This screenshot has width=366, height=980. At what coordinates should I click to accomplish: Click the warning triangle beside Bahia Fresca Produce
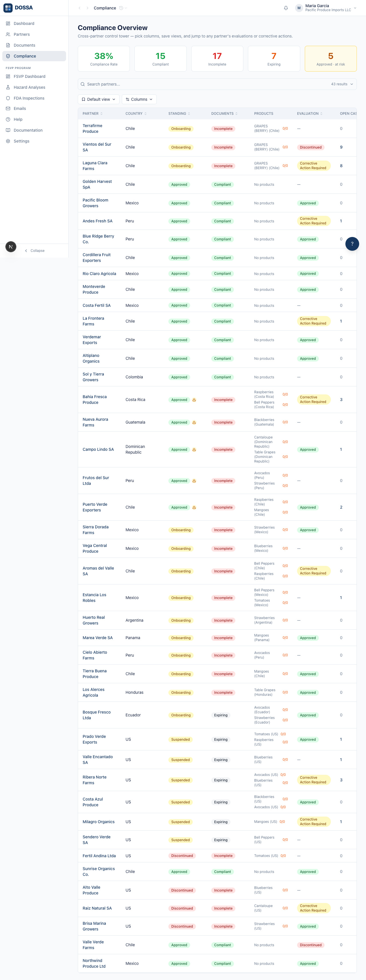[x=194, y=400]
